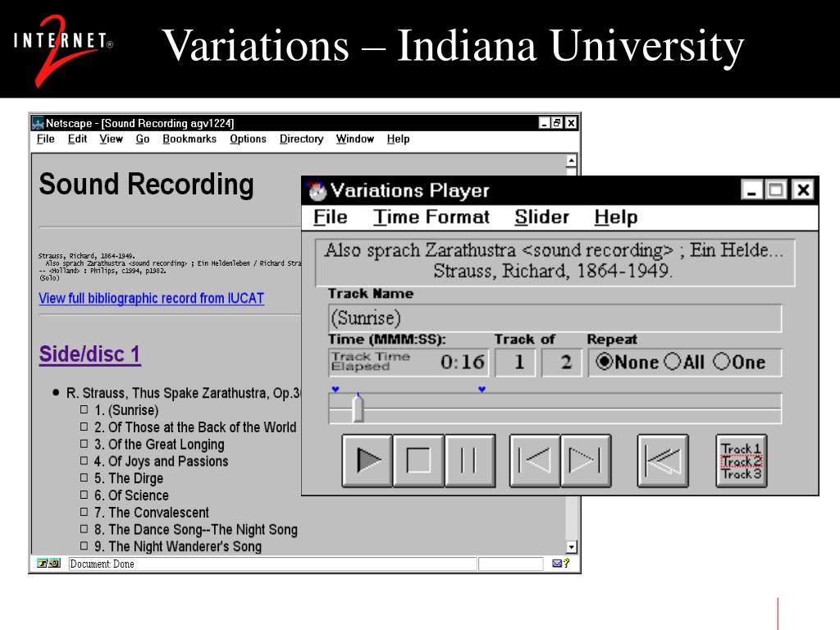
Task: Skip to previous track in Variations Player
Action: point(535,461)
